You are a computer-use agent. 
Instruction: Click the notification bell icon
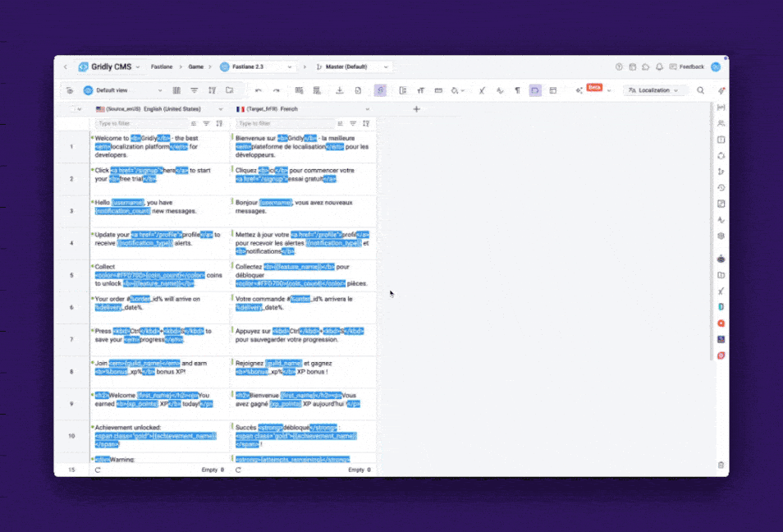tap(659, 66)
